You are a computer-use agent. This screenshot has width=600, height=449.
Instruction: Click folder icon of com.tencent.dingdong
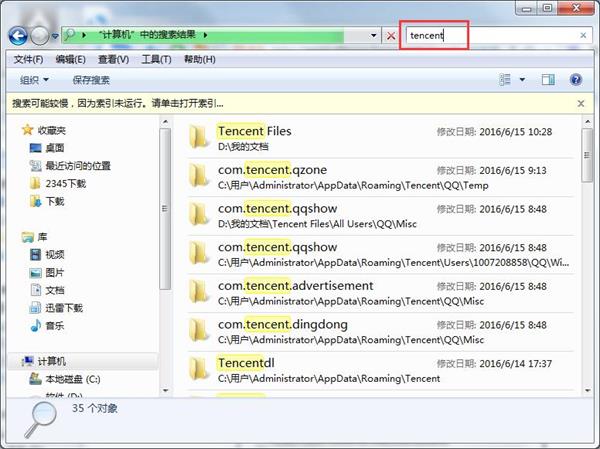[199, 330]
